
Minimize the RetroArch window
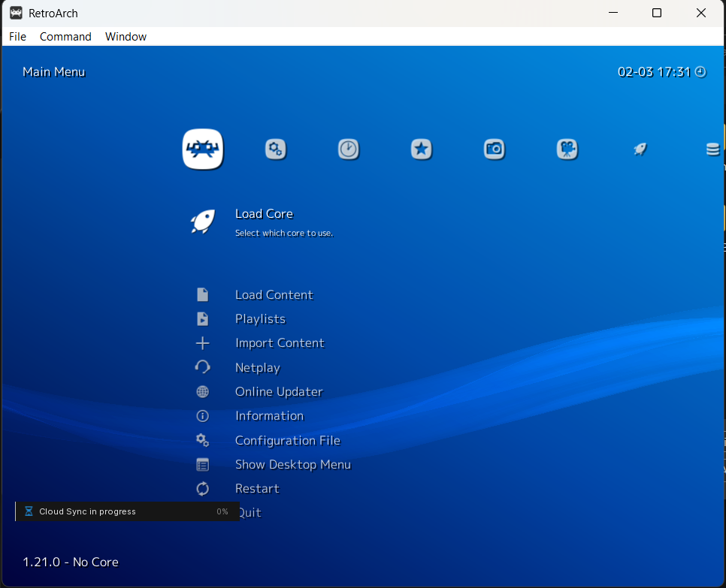point(613,13)
